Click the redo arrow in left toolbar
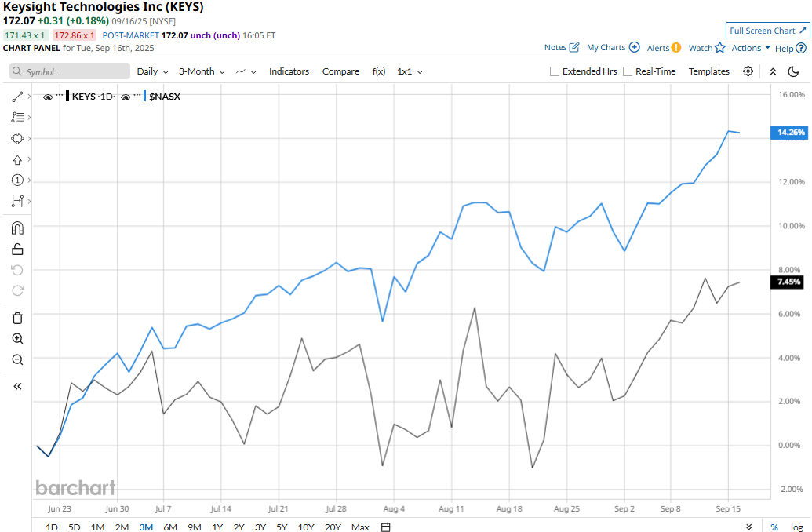This screenshot has width=812, height=532. 17,290
